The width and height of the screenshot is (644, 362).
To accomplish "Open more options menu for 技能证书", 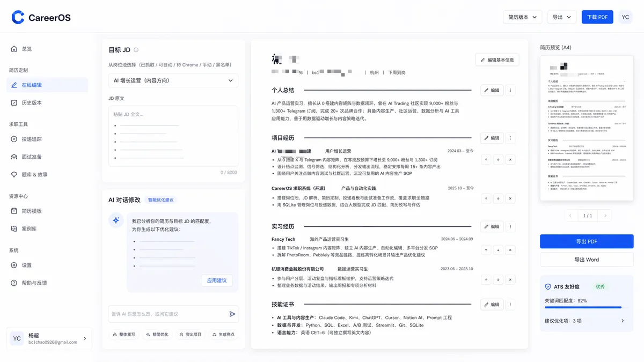I will pos(510,304).
